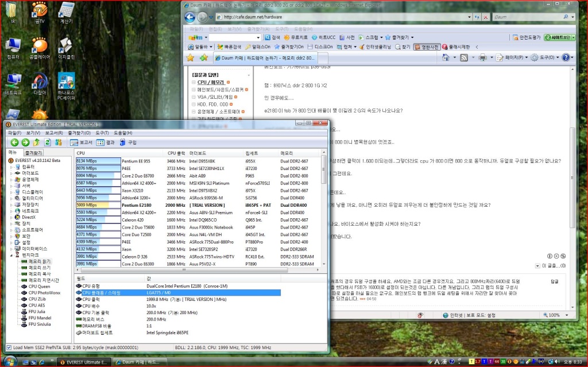Open IE favorites center star icon
Image resolution: width=588 pixels, height=367 pixels.
pyautogui.click(x=191, y=58)
